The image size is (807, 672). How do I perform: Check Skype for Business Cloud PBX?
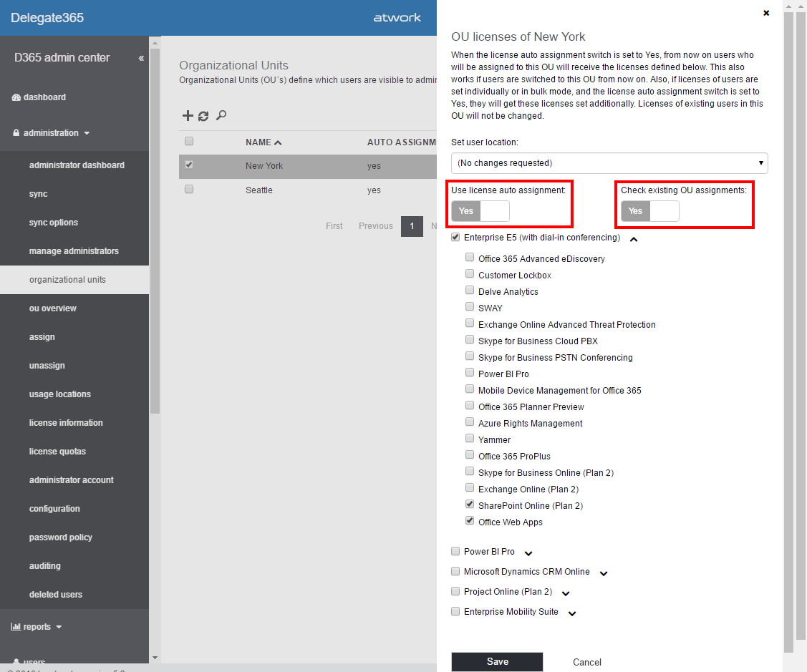470,340
